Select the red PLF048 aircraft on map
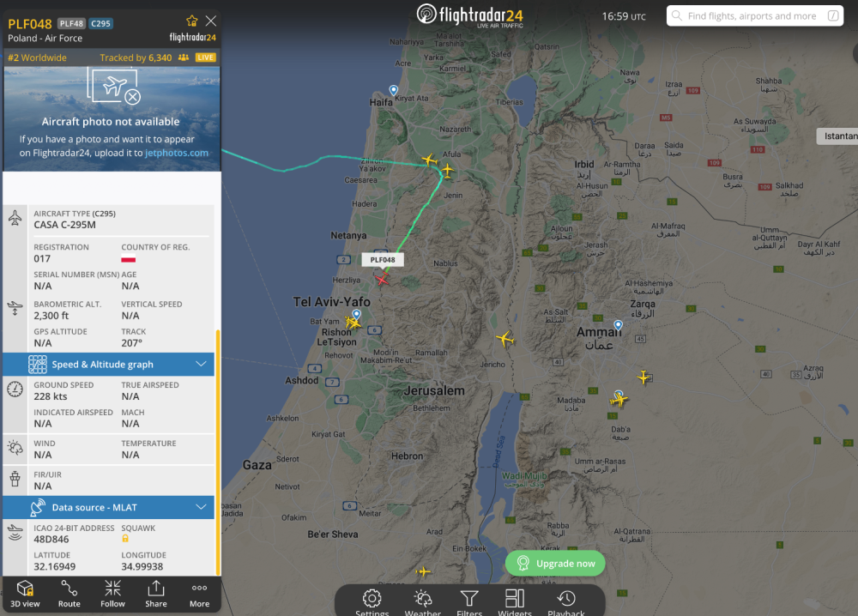This screenshot has height=616, width=858. [382, 280]
